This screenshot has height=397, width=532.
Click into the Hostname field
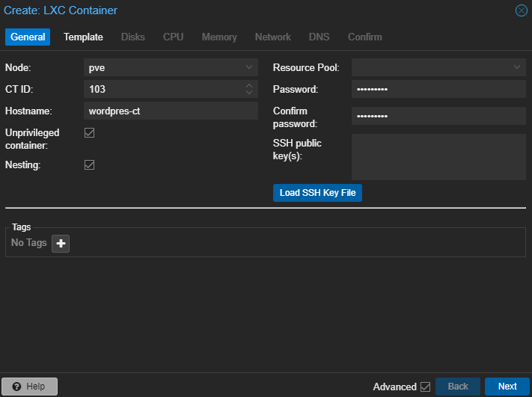point(171,111)
